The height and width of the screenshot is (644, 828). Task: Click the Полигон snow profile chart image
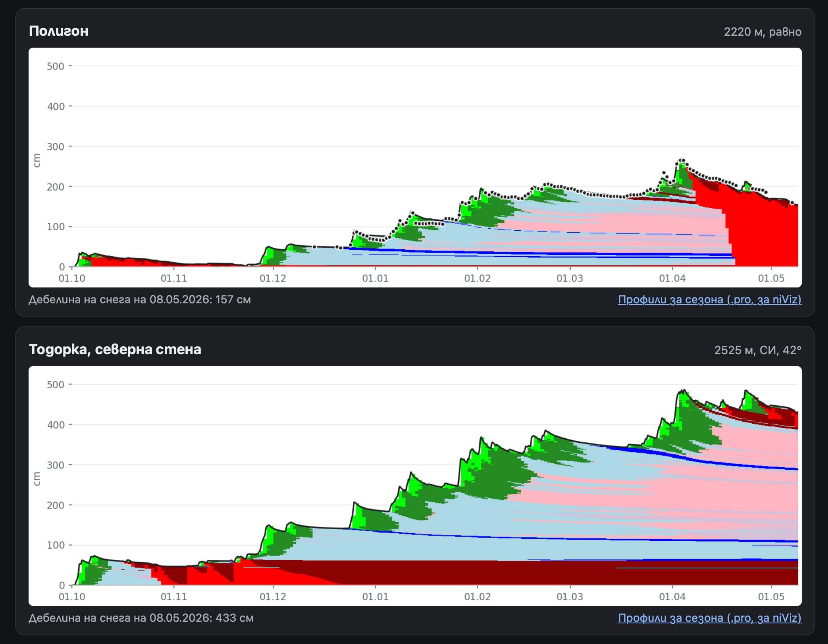point(415,168)
